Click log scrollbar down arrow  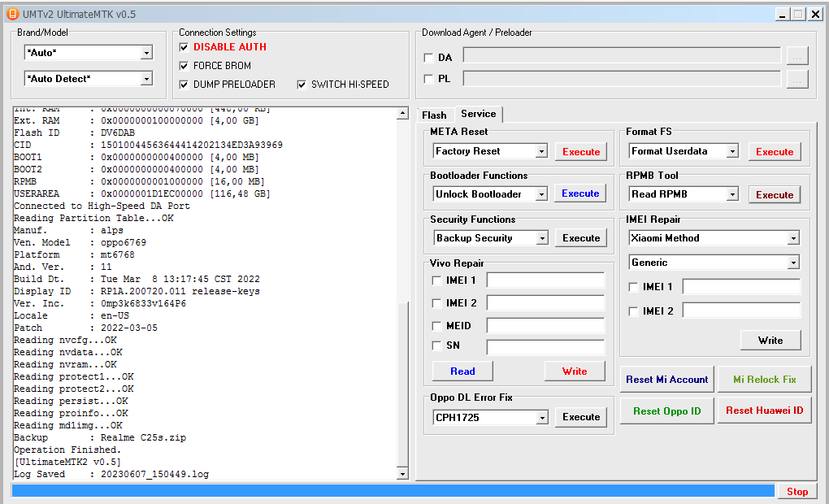click(x=402, y=474)
